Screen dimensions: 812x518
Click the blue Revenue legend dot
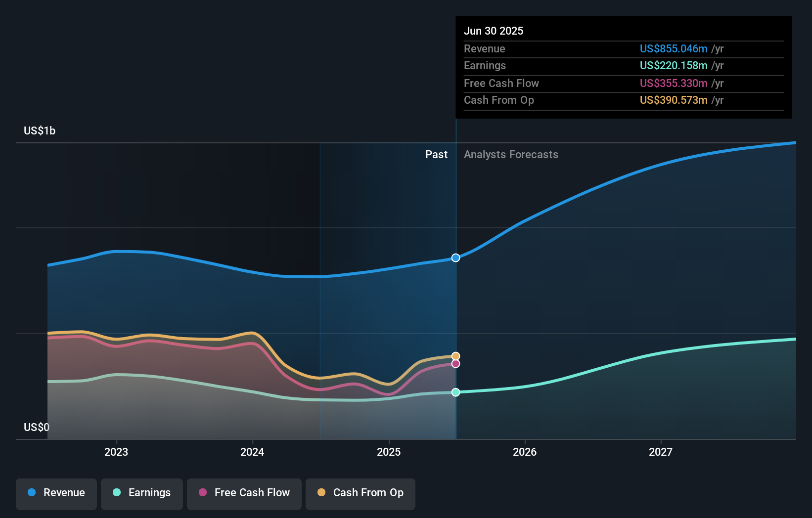(x=32, y=492)
